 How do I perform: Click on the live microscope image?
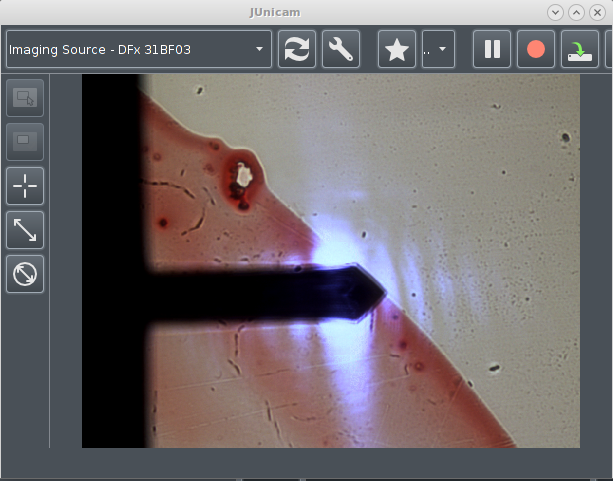(331, 261)
